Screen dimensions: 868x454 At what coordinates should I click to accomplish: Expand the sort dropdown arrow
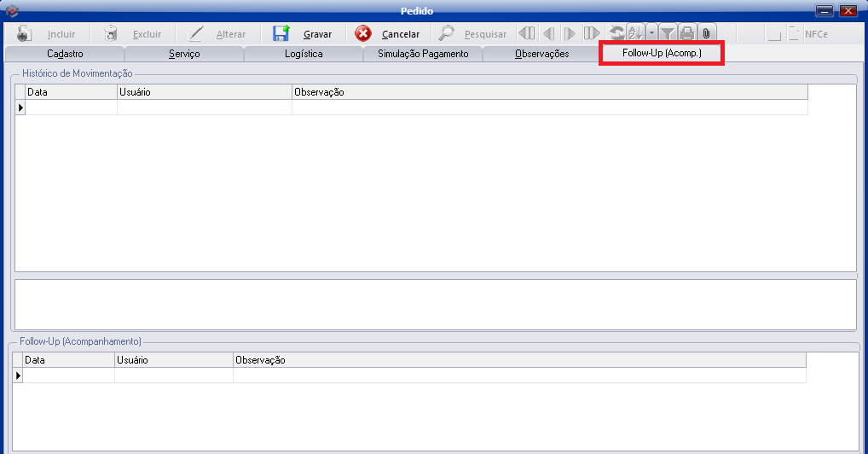click(651, 34)
